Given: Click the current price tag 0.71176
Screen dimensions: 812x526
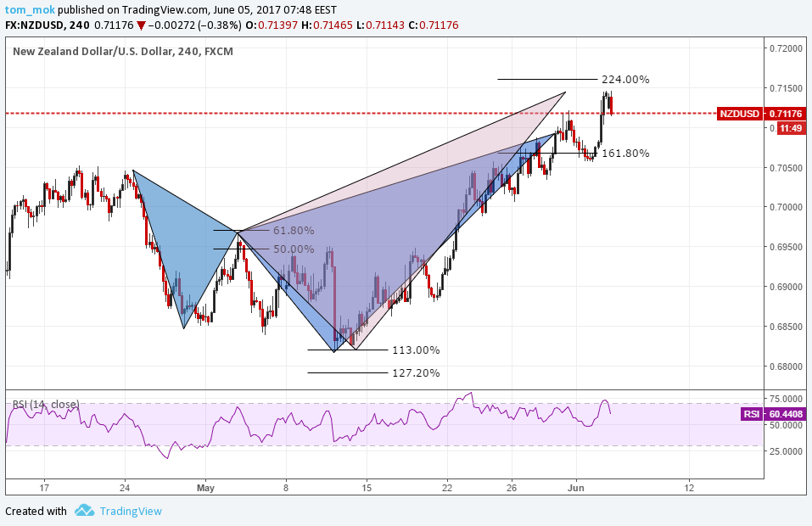Looking at the screenshot, I should [786, 114].
